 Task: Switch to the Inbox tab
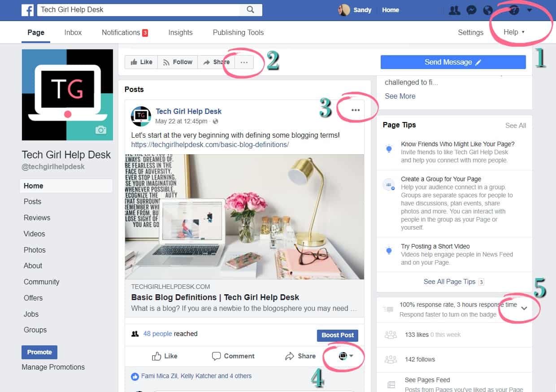[x=73, y=32]
